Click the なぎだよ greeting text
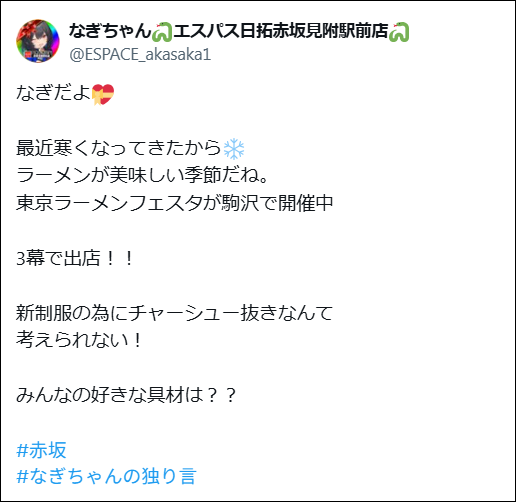Image resolution: width=516 pixels, height=502 pixels. (53, 93)
